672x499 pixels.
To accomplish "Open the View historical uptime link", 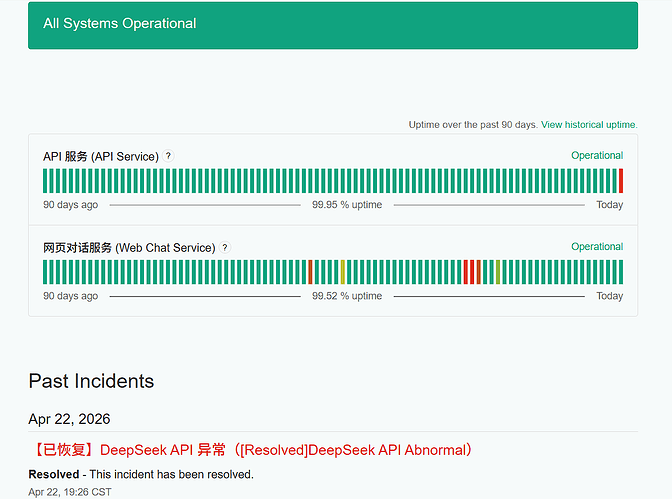I will [x=589, y=125].
